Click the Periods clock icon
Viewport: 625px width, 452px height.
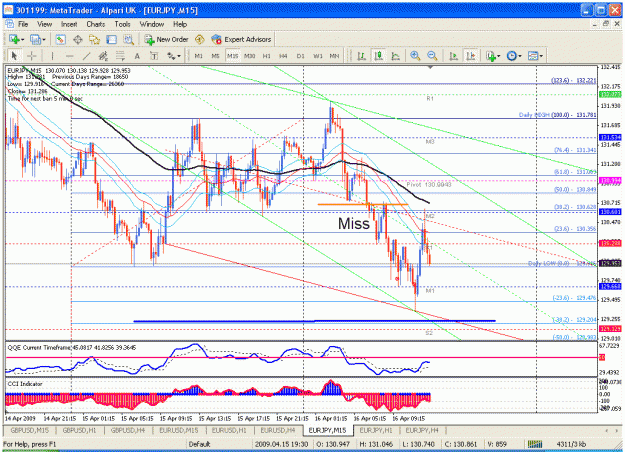[512, 56]
